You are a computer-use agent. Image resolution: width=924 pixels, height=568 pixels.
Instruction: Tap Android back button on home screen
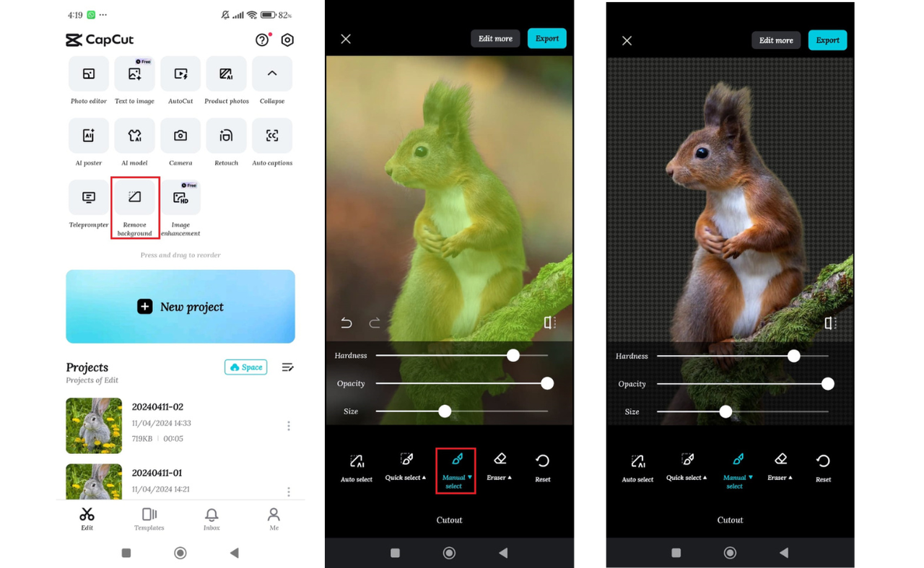(235, 553)
